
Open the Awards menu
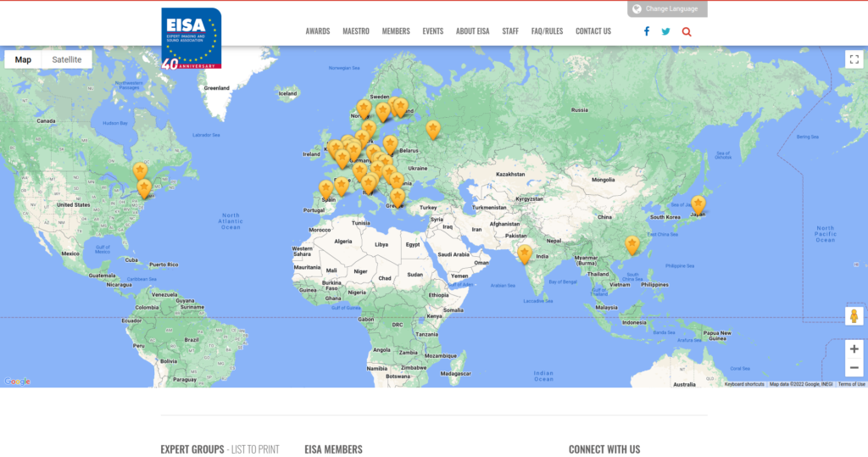pos(318,31)
